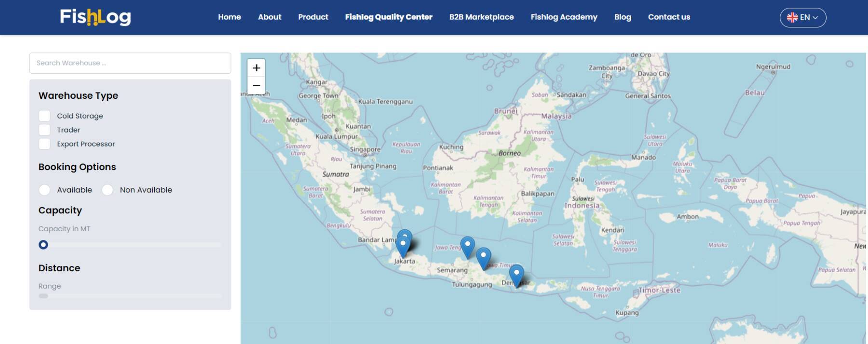Navigate to B2B Marketplace
This screenshot has width=868, height=344.
(x=482, y=17)
